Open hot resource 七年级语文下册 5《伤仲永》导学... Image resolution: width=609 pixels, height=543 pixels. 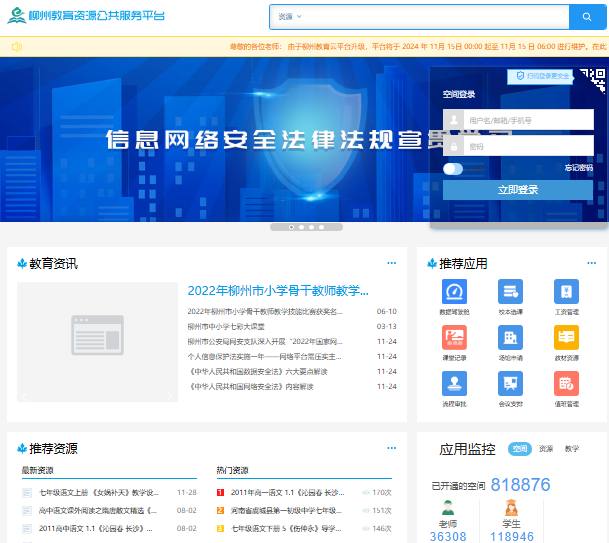pos(286,528)
